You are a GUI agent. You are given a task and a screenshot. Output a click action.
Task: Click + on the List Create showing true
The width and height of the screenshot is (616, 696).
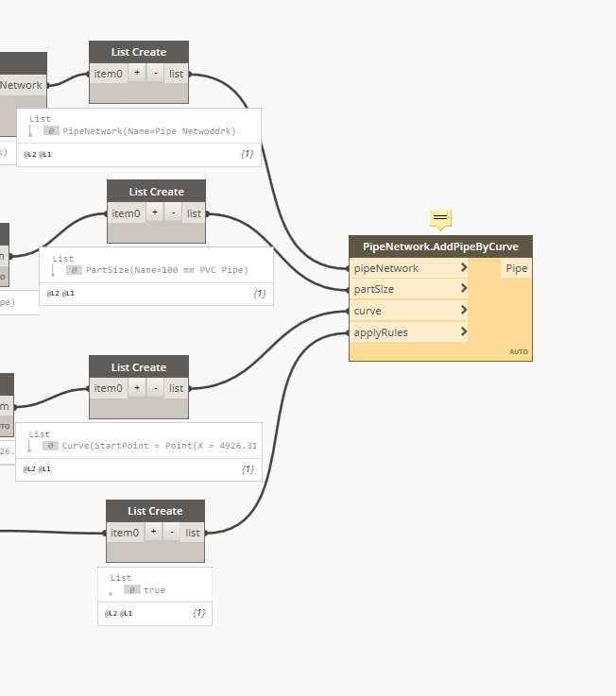153,532
